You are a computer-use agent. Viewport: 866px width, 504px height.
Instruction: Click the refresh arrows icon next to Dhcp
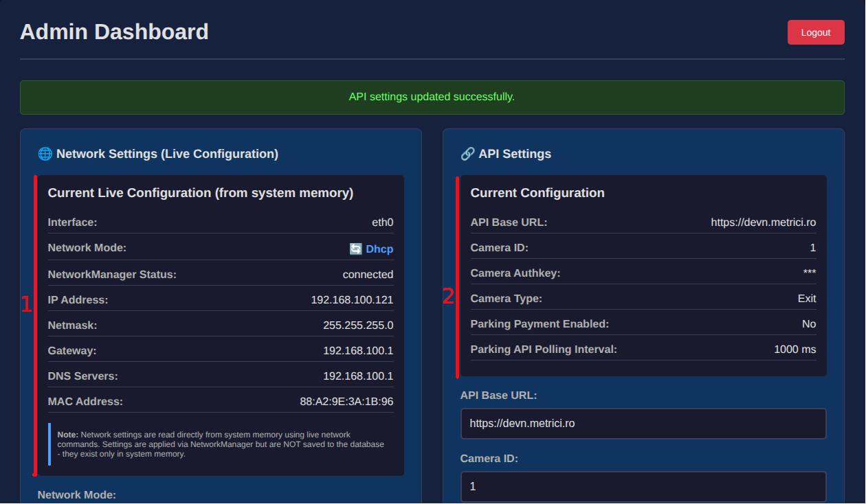(355, 249)
